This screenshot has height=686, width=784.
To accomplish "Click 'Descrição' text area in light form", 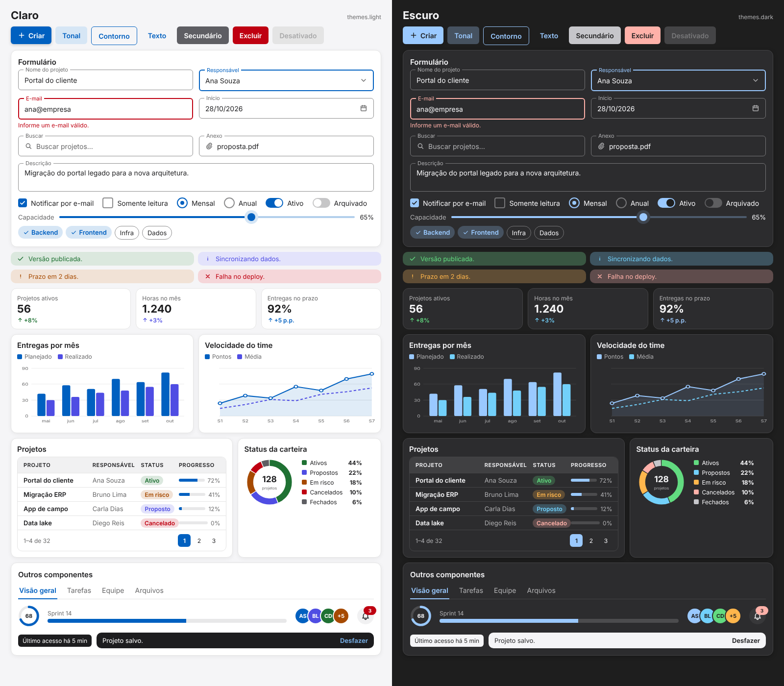I will point(196,177).
